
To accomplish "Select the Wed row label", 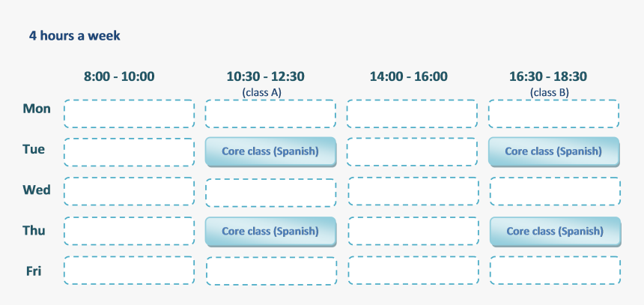I will tap(37, 190).
